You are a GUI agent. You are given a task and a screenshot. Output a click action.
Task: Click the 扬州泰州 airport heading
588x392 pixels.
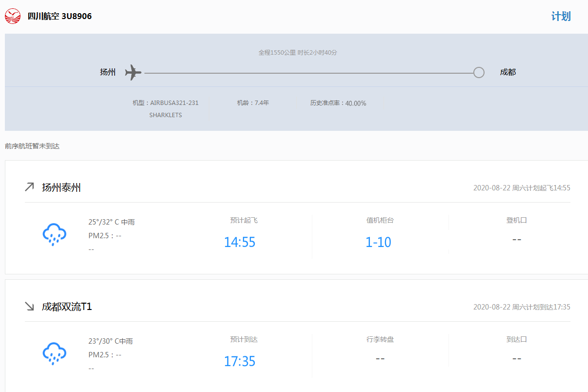tap(61, 187)
